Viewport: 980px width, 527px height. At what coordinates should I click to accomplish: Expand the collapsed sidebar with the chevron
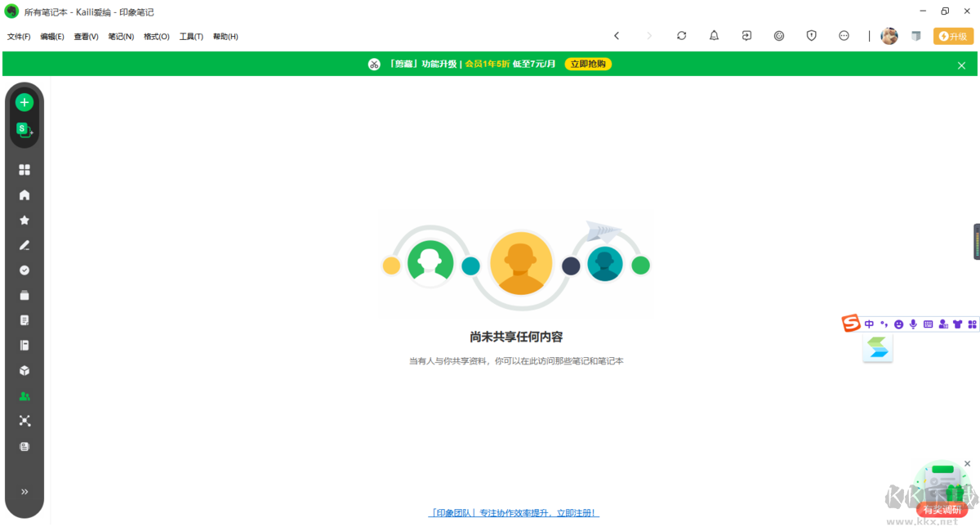pyautogui.click(x=24, y=491)
